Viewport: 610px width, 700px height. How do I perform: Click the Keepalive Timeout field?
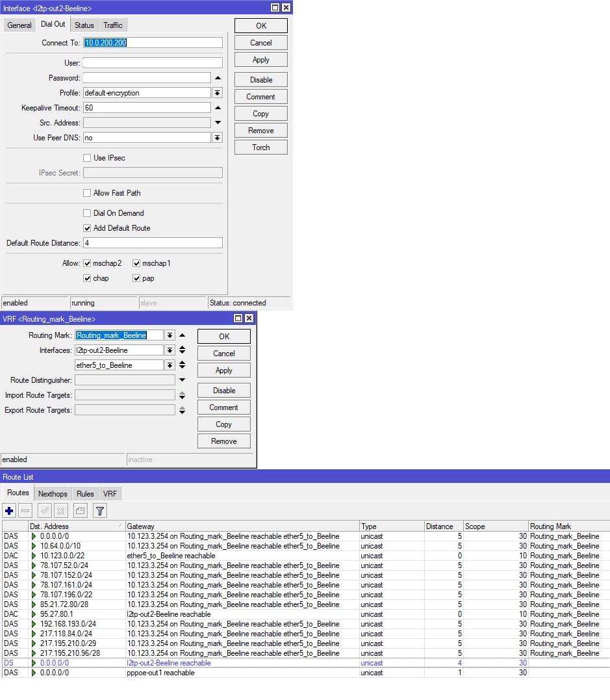click(x=147, y=108)
